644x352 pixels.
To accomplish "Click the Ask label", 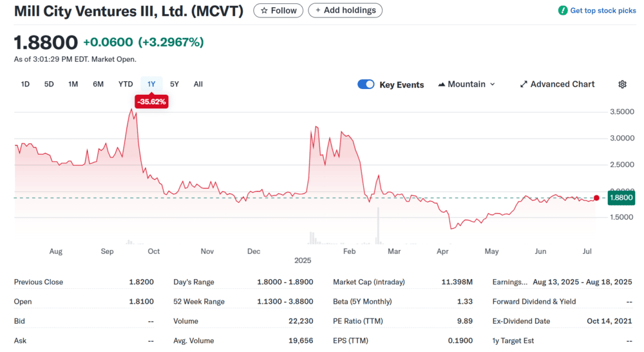I will (20, 340).
